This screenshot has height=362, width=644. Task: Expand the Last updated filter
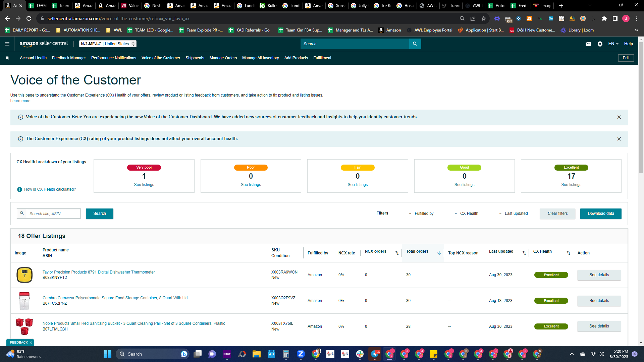pyautogui.click(x=514, y=214)
